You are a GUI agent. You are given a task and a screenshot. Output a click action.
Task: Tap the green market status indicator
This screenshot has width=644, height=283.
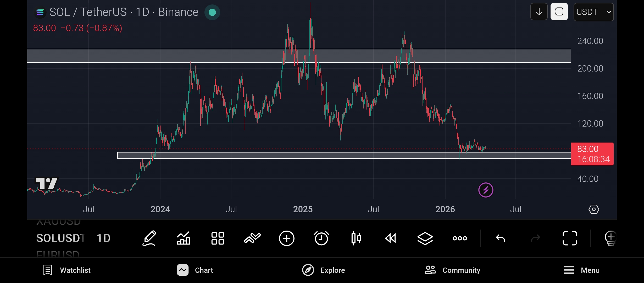[212, 12]
